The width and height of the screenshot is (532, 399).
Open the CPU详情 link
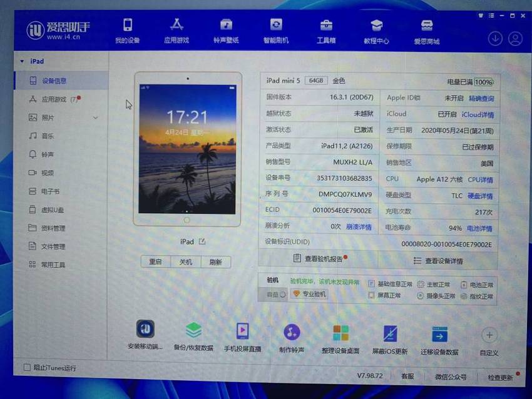(x=480, y=179)
